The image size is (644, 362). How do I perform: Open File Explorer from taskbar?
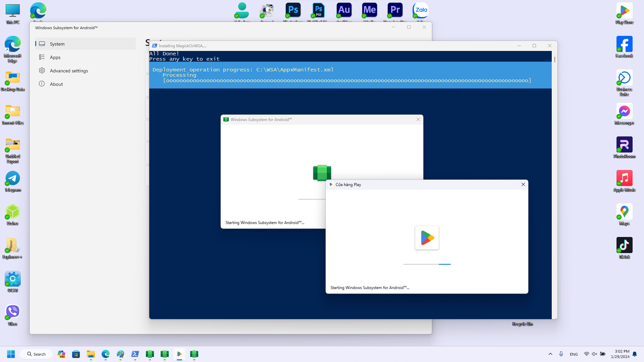[x=91, y=354]
